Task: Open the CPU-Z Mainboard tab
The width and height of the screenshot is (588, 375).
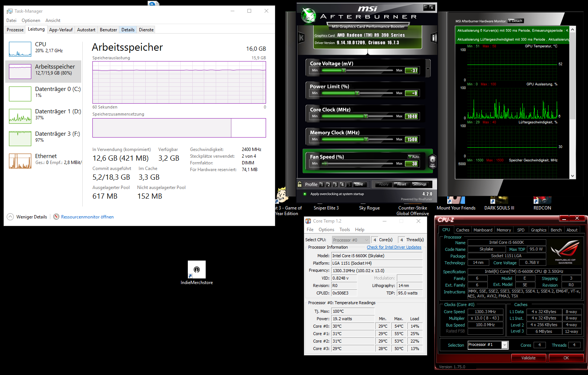Action: [x=483, y=230]
